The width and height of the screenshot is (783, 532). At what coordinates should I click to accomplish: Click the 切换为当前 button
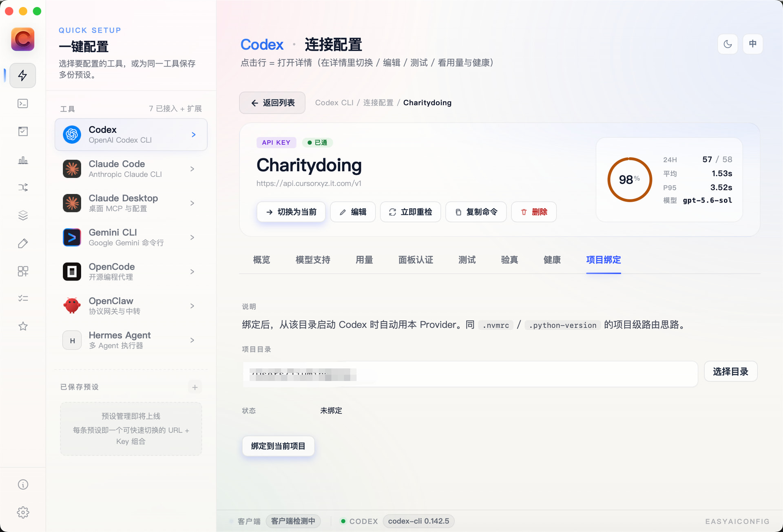point(291,212)
